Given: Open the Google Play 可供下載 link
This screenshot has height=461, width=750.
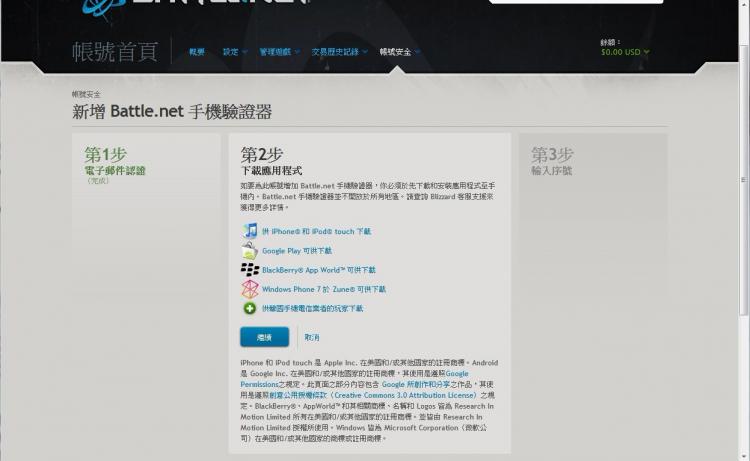Looking at the screenshot, I should pyautogui.click(x=297, y=251).
